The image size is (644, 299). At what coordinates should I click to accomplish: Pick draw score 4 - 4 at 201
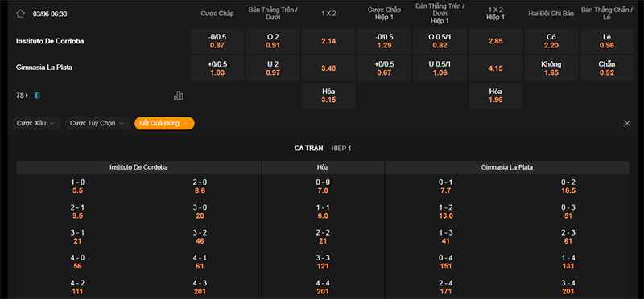323,287
